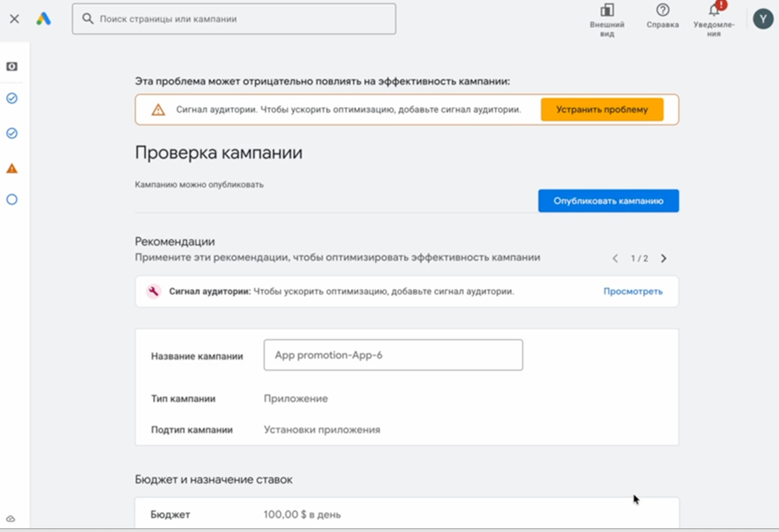Open the empty circle final step

point(12,199)
